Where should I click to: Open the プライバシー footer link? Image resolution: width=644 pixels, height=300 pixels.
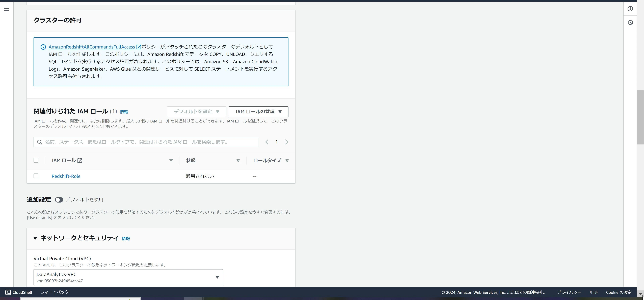[x=569, y=292]
